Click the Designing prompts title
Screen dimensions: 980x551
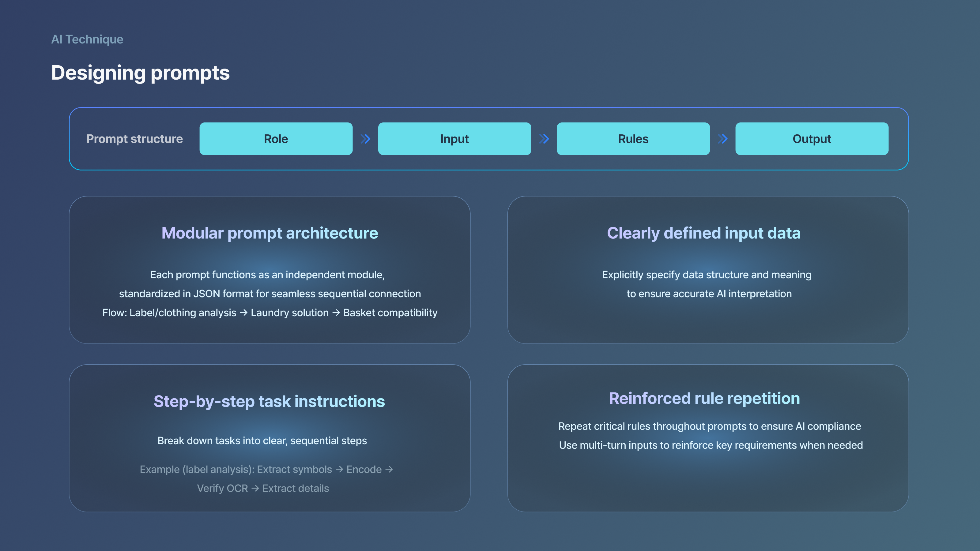(x=140, y=73)
